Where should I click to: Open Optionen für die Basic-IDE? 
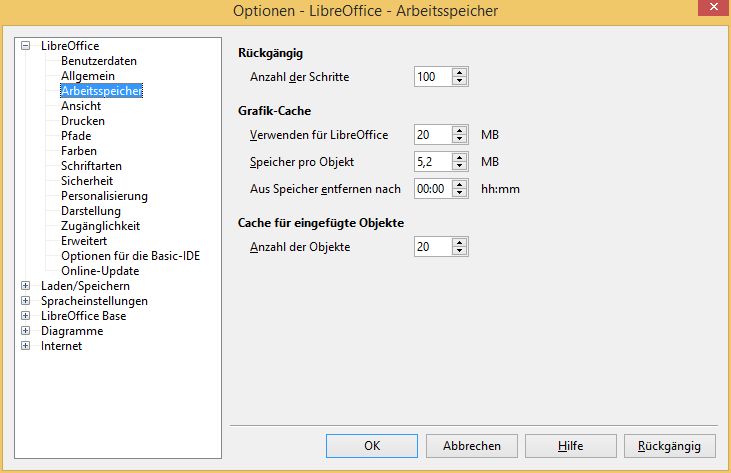point(131,256)
